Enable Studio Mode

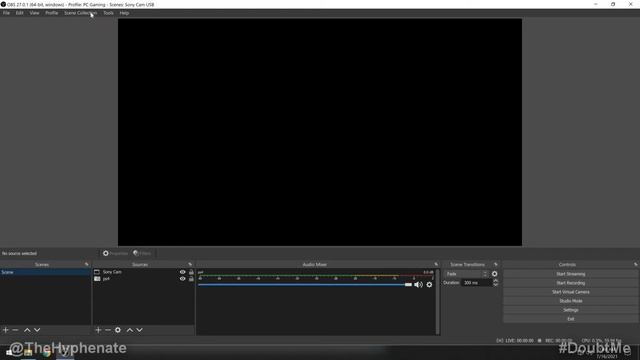pos(571,301)
